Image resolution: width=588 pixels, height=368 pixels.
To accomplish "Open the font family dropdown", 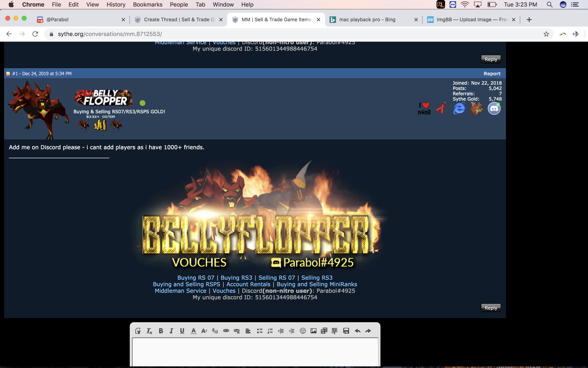I will [215, 331].
